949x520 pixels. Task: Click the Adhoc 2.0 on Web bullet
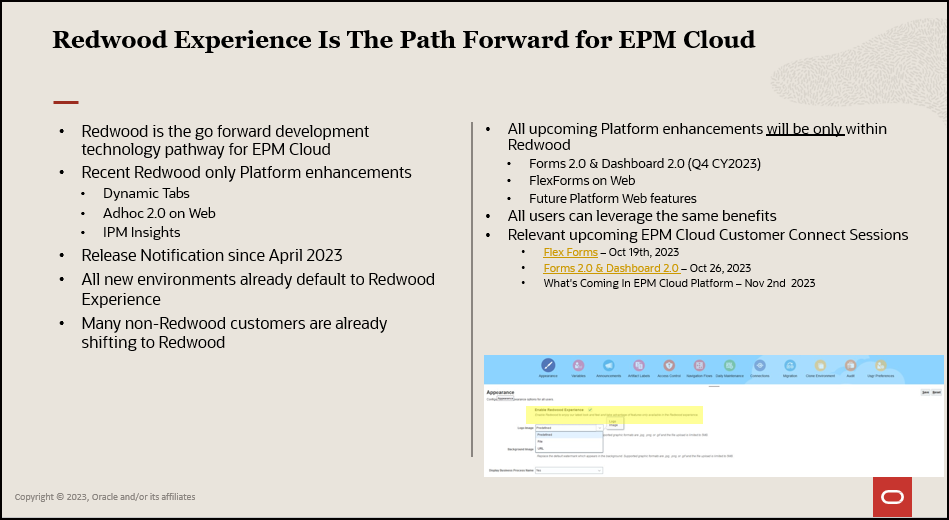click(159, 213)
